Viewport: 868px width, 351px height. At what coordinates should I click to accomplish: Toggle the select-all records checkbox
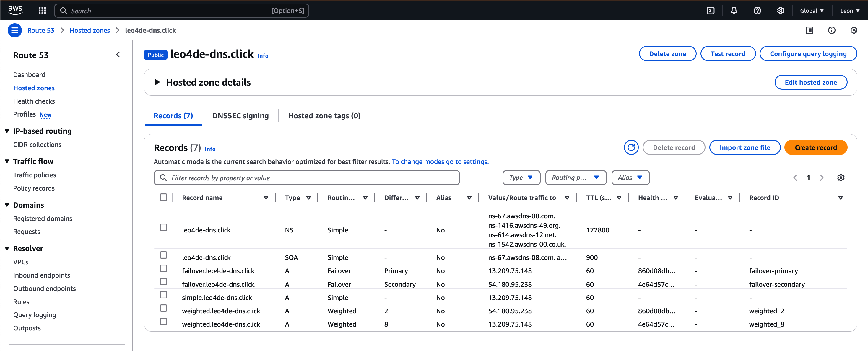coord(163,197)
